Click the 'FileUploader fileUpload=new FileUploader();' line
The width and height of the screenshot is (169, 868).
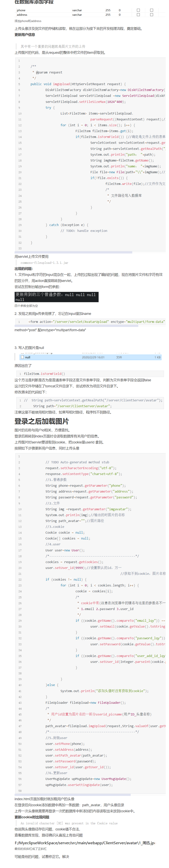[x=86, y=703]
